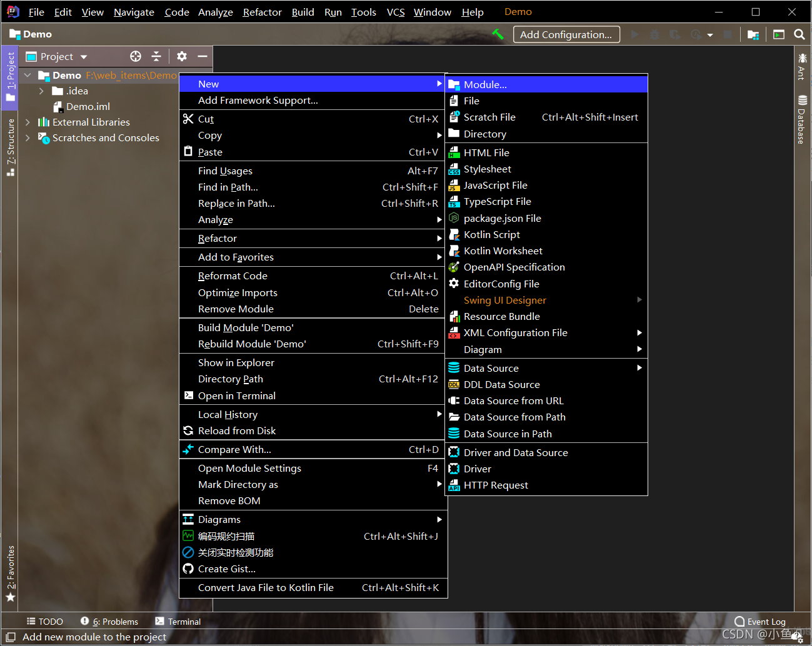This screenshot has height=646, width=812.
Task: Choose Convert Java File to Kotlin File
Action: (x=312, y=587)
